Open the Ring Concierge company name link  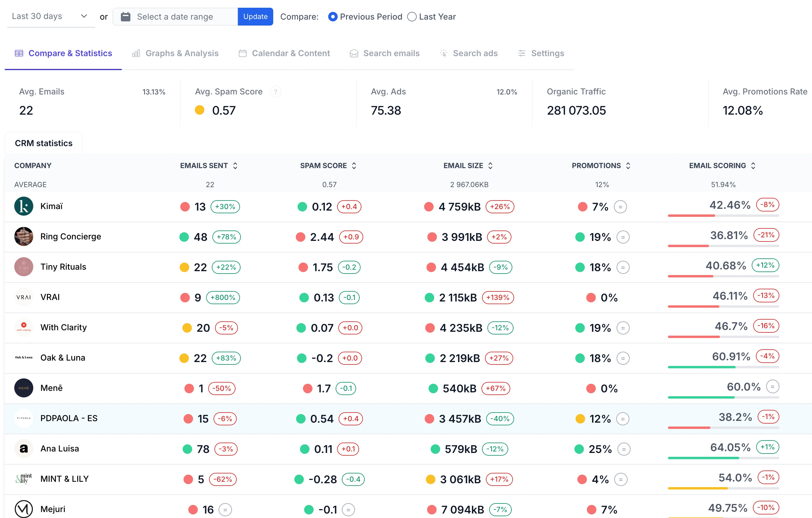coord(71,236)
